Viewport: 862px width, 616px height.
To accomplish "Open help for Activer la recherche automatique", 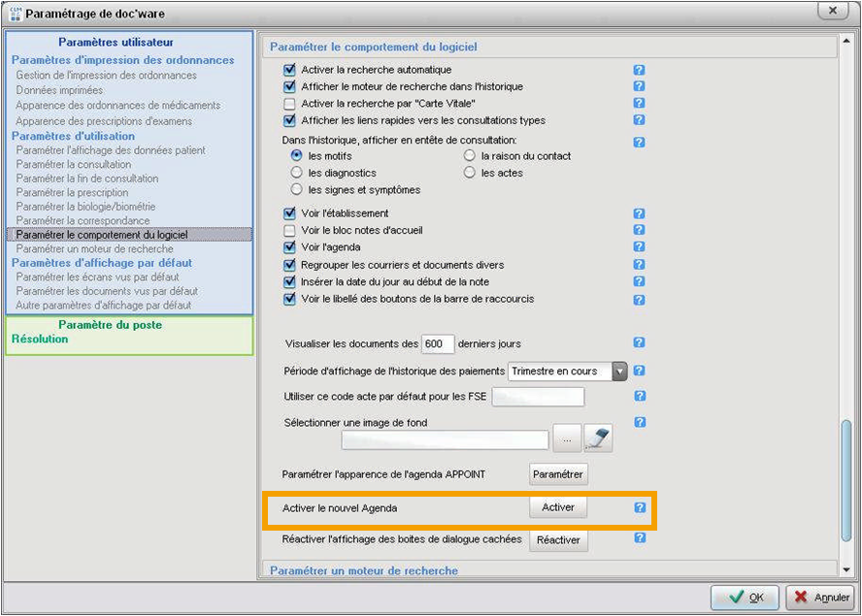I will click(x=640, y=70).
